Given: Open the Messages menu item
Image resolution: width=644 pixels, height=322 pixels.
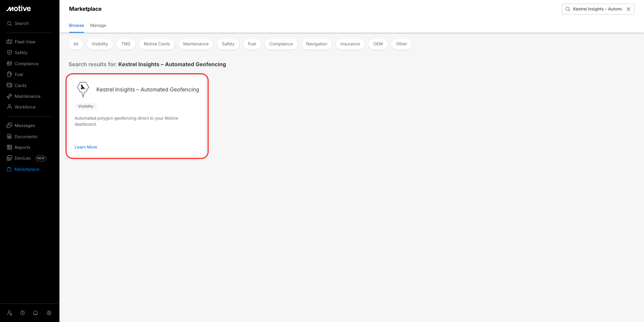Looking at the screenshot, I should [25, 125].
